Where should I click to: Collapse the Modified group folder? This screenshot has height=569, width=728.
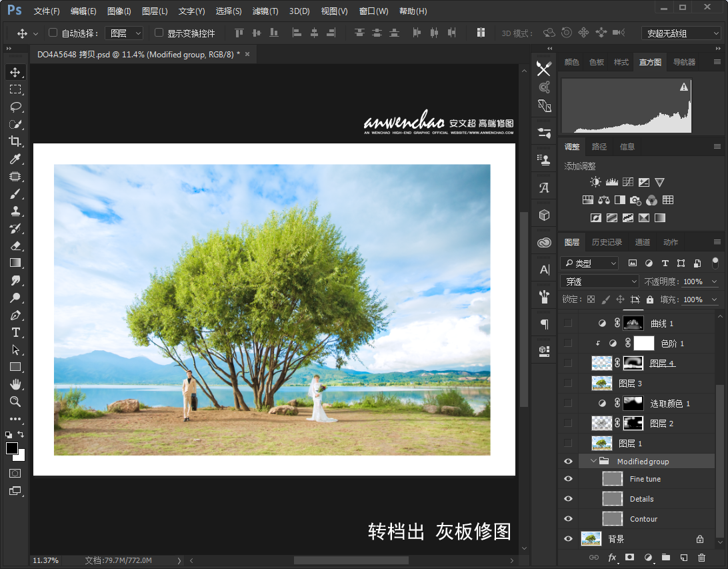[x=593, y=461]
